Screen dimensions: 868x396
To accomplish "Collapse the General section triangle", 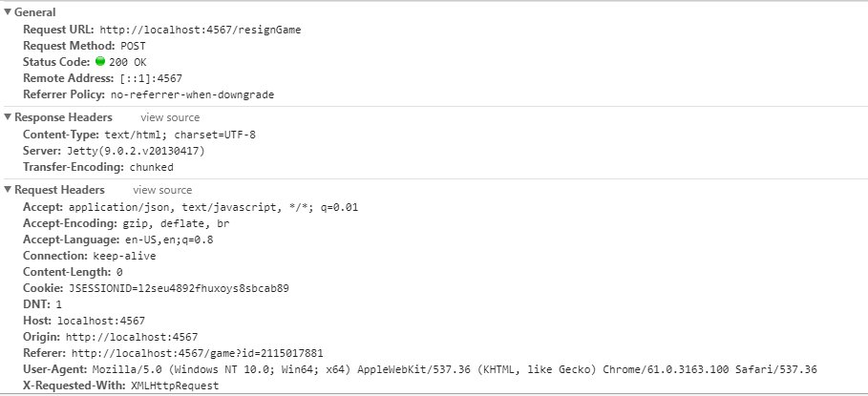I will (8, 12).
